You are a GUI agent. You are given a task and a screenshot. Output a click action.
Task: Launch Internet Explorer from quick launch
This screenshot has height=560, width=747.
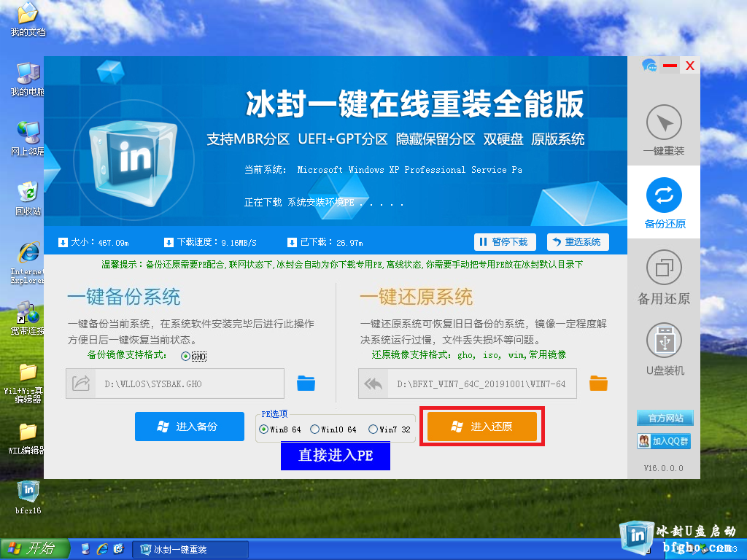pos(102,549)
